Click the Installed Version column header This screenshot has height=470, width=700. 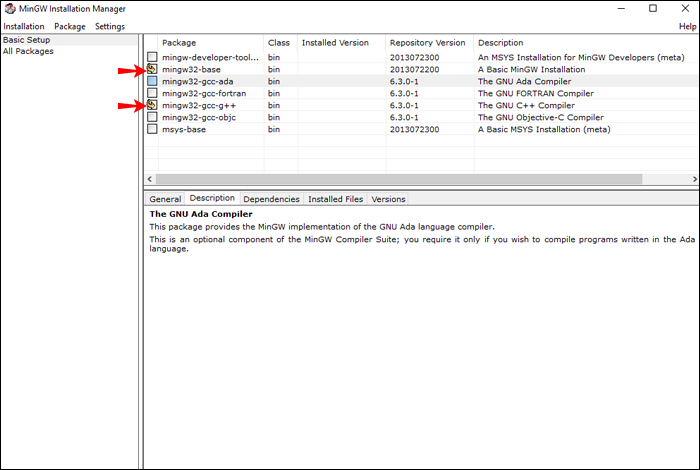[342, 43]
